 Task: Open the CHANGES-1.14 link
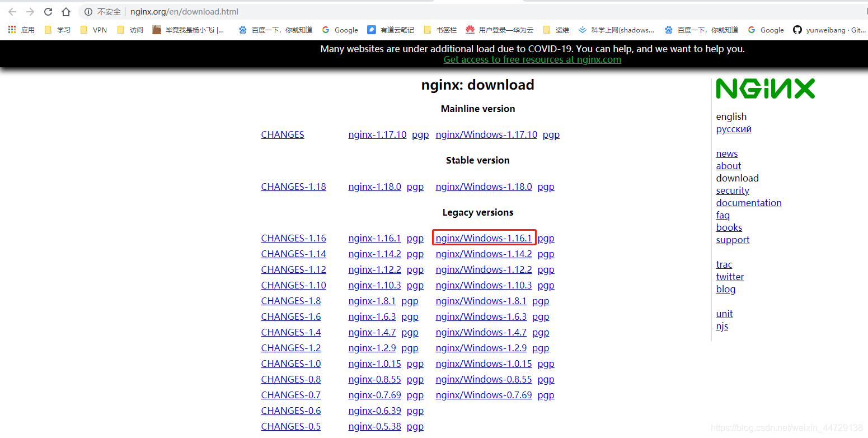click(293, 254)
